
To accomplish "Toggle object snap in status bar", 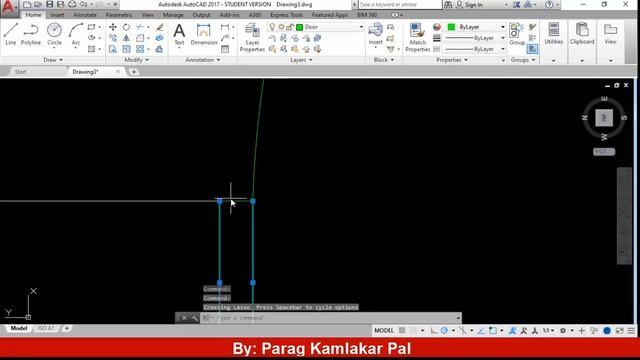I will point(493,331).
